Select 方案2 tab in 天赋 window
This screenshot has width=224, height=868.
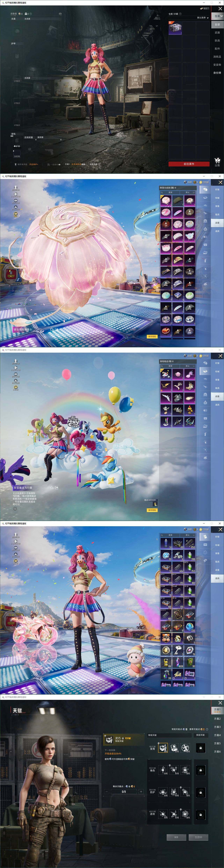[217, 719]
